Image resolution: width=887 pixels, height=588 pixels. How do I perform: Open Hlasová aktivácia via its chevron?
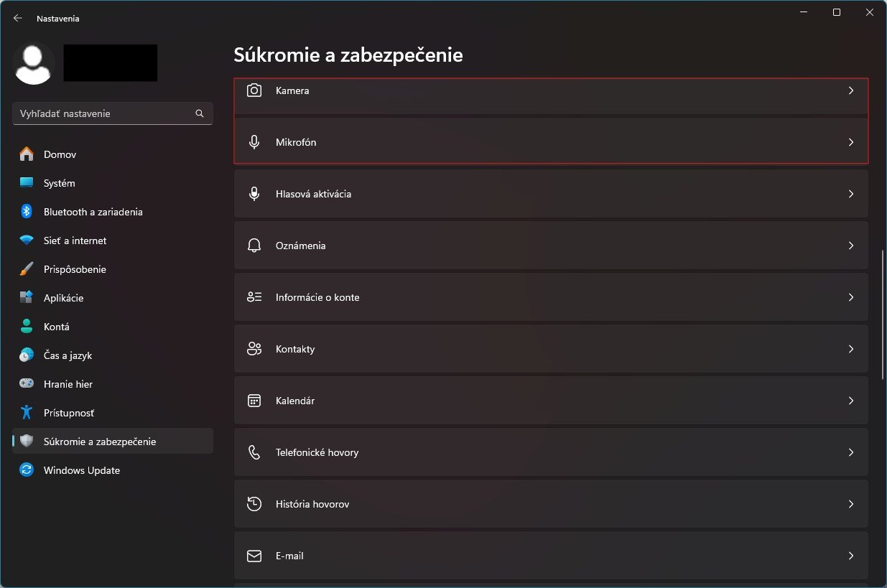(x=851, y=194)
